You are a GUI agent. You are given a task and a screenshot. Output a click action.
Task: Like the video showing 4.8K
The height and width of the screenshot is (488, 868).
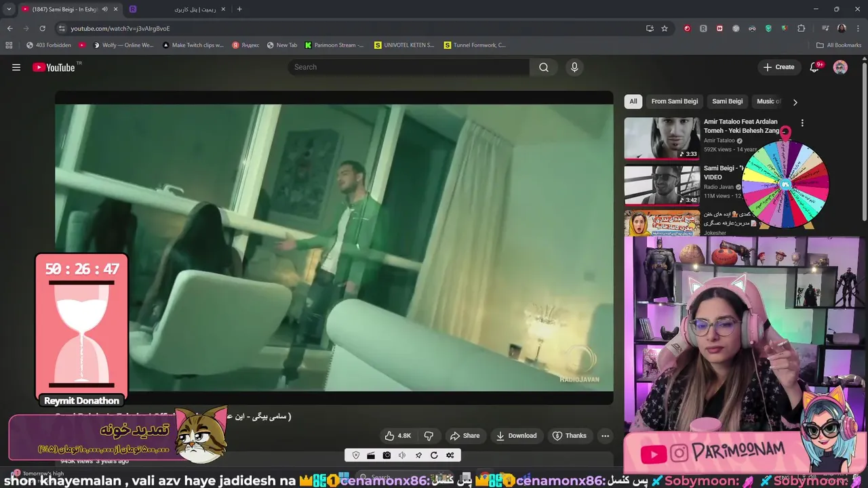click(398, 436)
